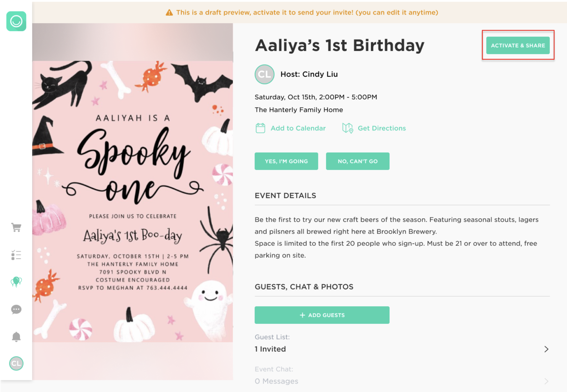Open the notifications bell icon
This screenshot has height=392, width=567.
tap(16, 337)
